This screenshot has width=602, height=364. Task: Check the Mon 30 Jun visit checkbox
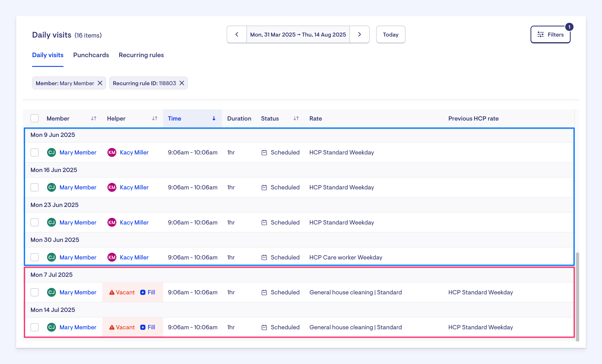click(35, 257)
